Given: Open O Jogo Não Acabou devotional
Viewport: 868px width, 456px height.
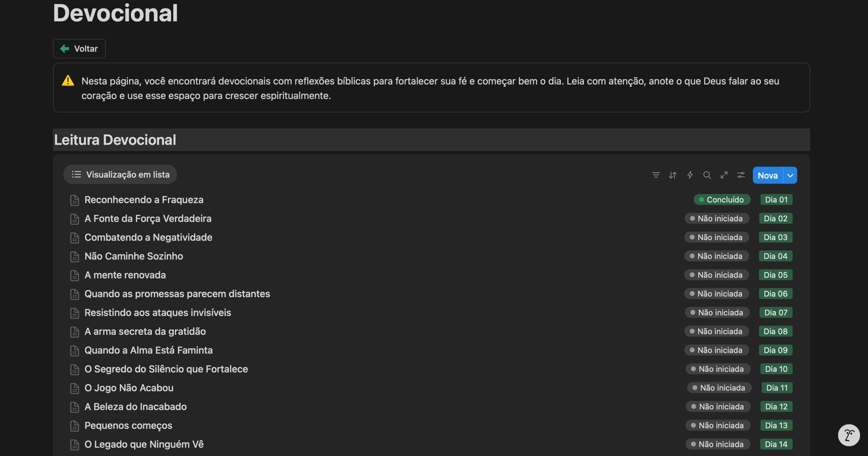Looking at the screenshot, I should pyautogui.click(x=129, y=388).
